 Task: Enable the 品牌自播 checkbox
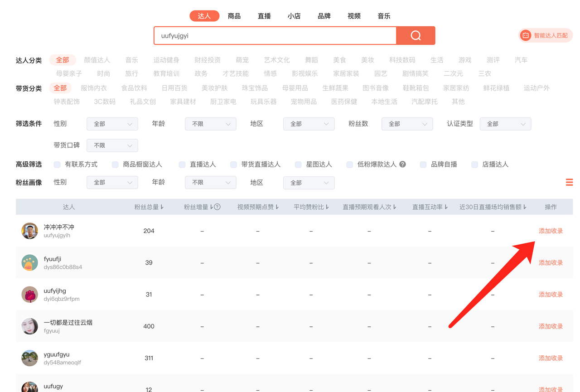pyautogui.click(x=423, y=165)
